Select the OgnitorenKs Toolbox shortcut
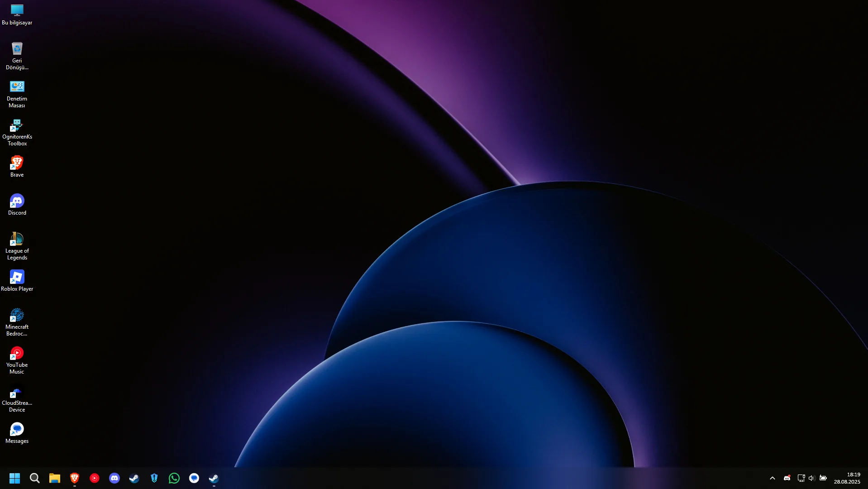This screenshot has height=489, width=868. (x=17, y=132)
